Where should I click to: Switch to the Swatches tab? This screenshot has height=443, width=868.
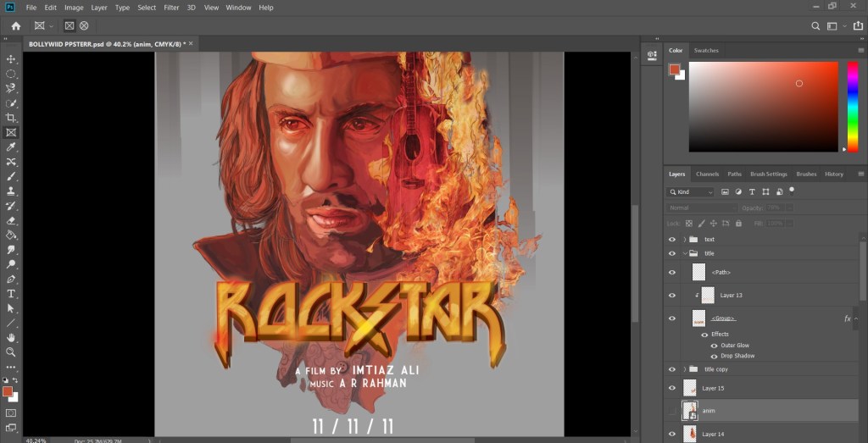[x=706, y=51]
